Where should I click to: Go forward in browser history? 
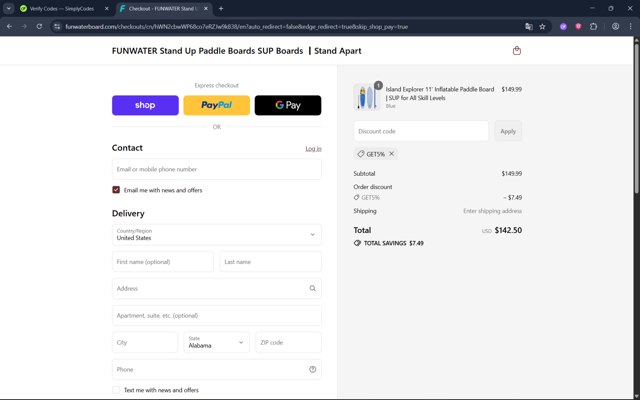(x=24, y=27)
